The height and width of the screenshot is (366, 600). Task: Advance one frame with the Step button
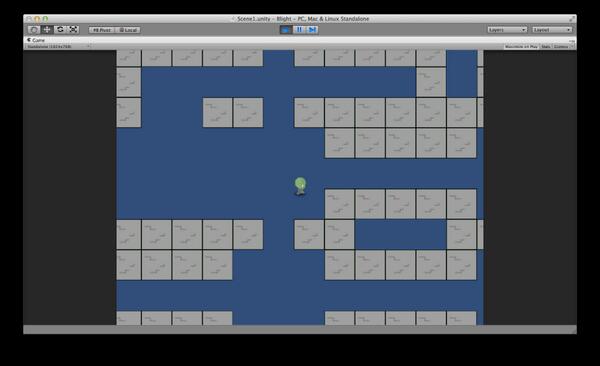click(312, 29)
